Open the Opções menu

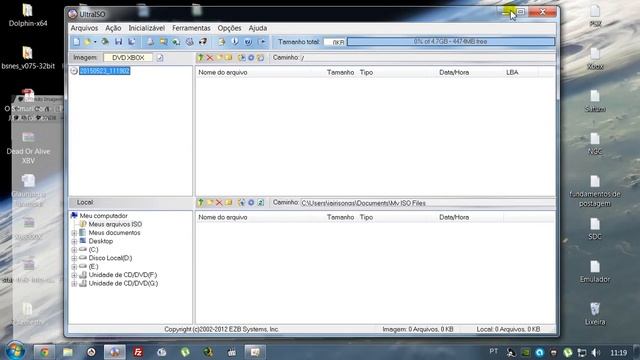[x=229, y=28]
